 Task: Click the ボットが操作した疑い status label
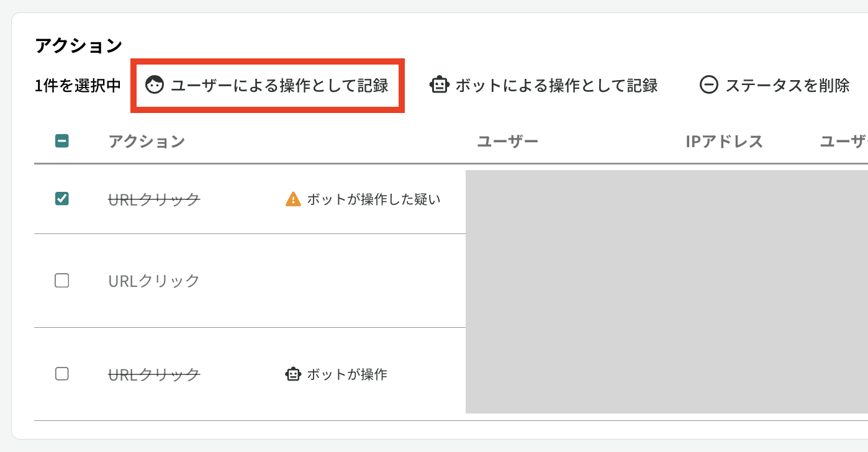coord(374,199)
